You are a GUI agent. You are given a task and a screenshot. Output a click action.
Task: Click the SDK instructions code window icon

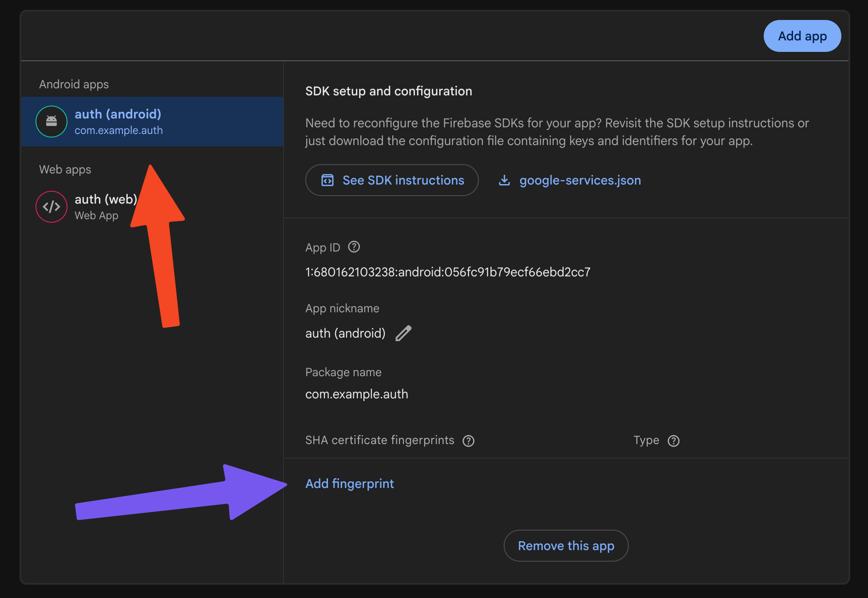tap(327, 180)
